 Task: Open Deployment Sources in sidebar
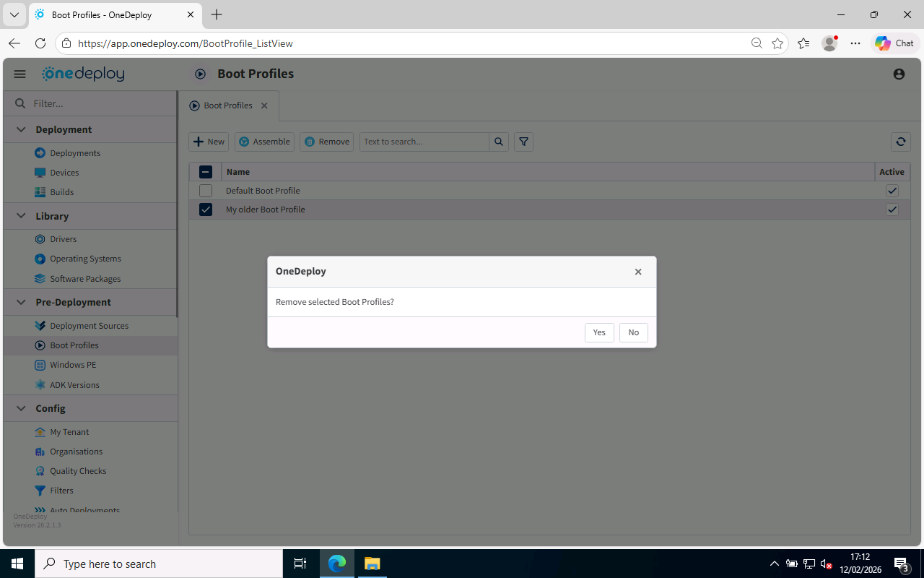point(89,326)
